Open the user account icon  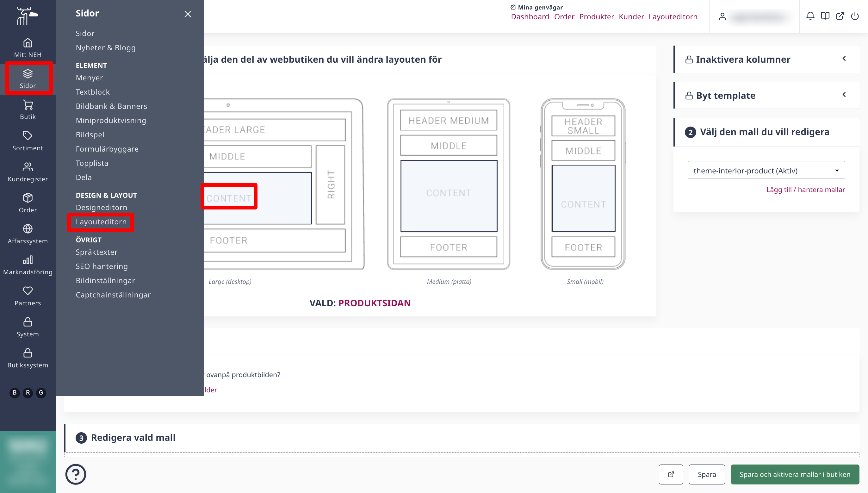(722, 16)
